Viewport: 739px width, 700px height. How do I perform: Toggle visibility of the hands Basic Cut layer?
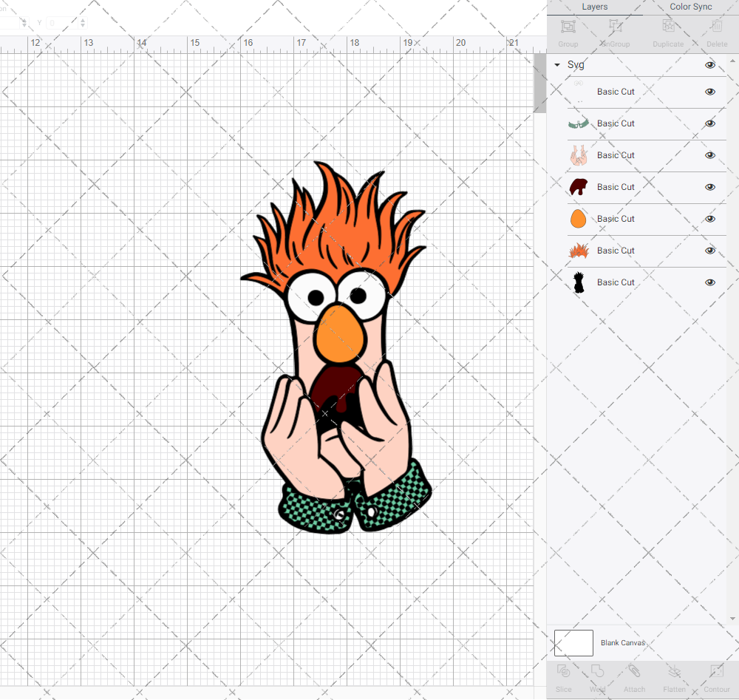tap(710, 155)
